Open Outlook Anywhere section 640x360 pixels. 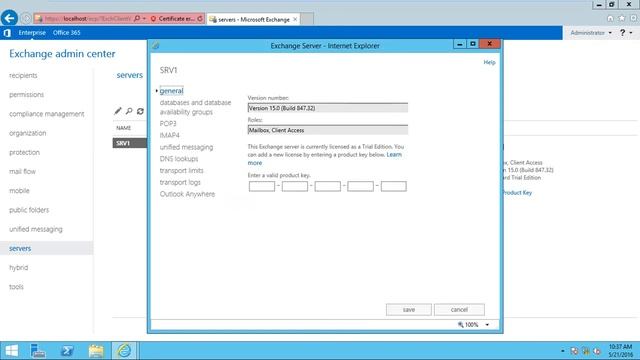point(187,194)
